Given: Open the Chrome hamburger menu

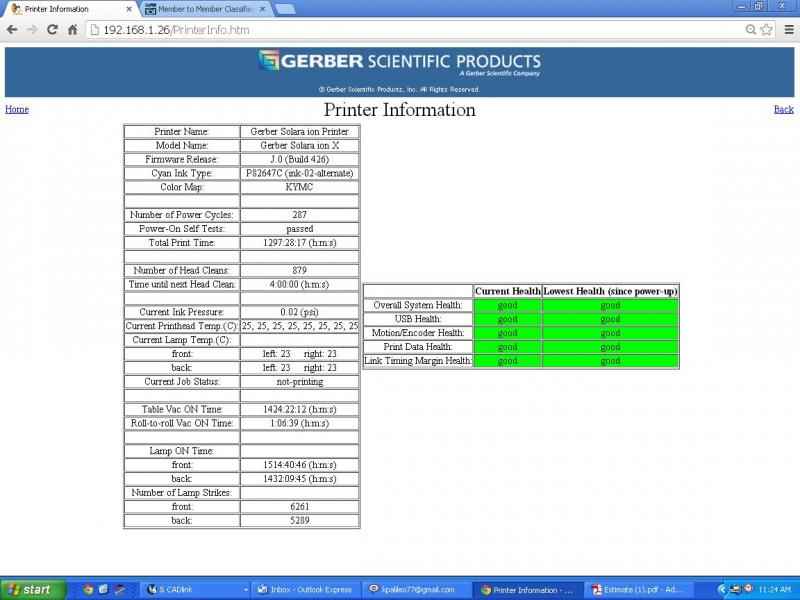Looking at the screenshot, I should coord(789,30).
